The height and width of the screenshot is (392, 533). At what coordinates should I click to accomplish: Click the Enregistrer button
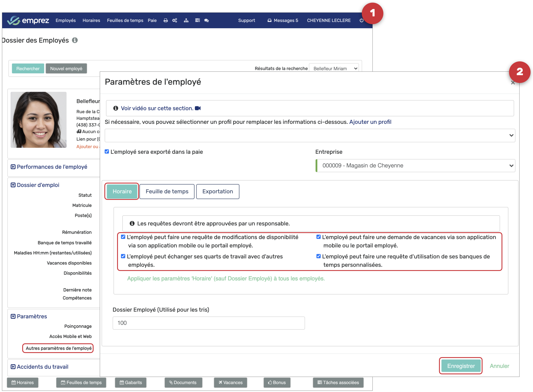[461, 366]
